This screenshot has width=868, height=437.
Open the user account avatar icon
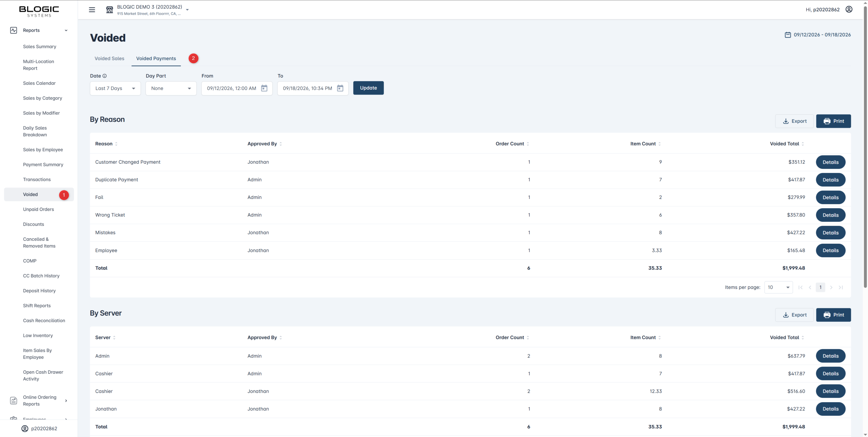click(849, 9)
